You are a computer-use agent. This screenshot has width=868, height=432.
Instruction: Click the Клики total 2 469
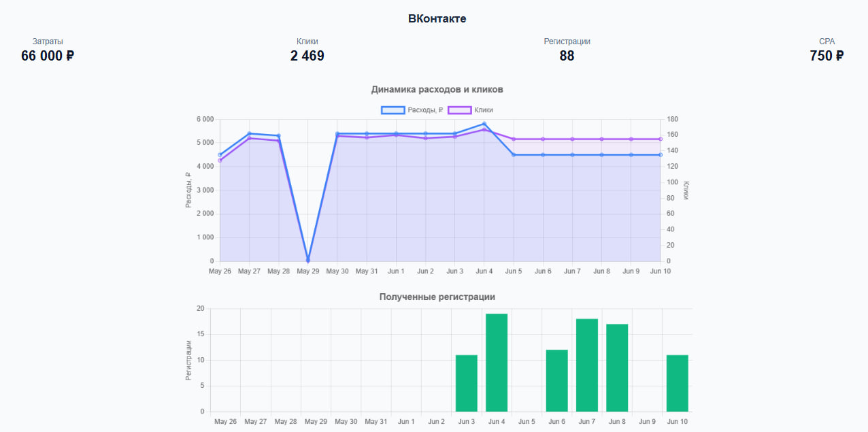[x=307, y=56]
